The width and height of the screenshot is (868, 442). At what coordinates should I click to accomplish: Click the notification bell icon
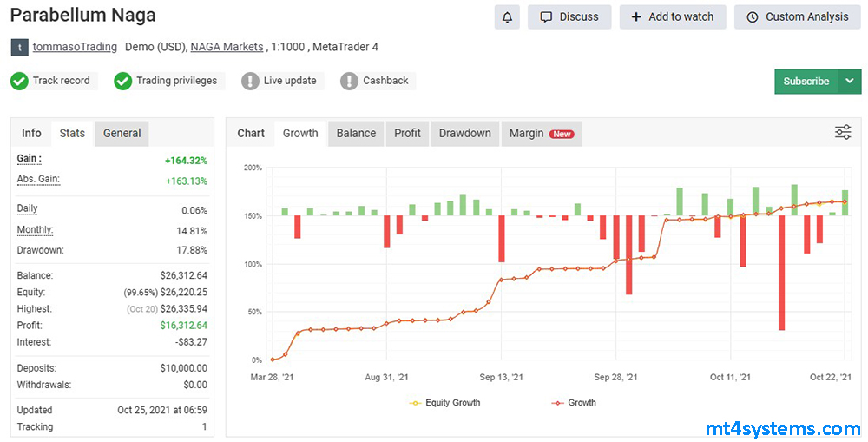coord(507,16)
